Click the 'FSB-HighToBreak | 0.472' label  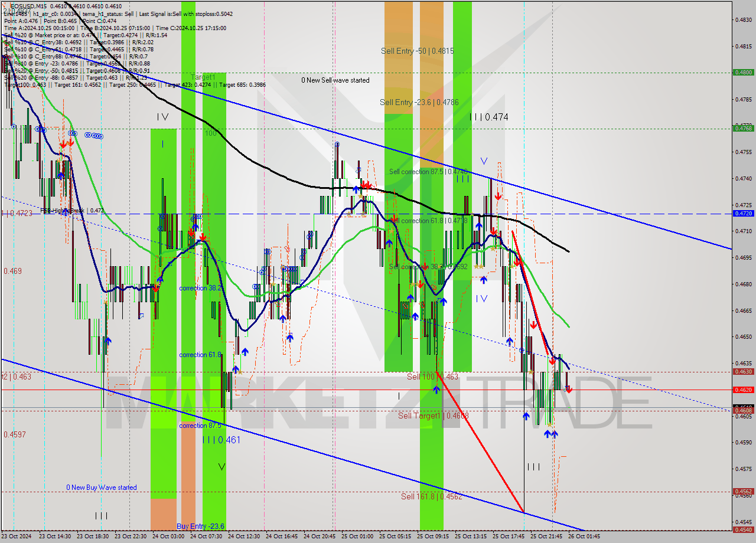[72, 210]
